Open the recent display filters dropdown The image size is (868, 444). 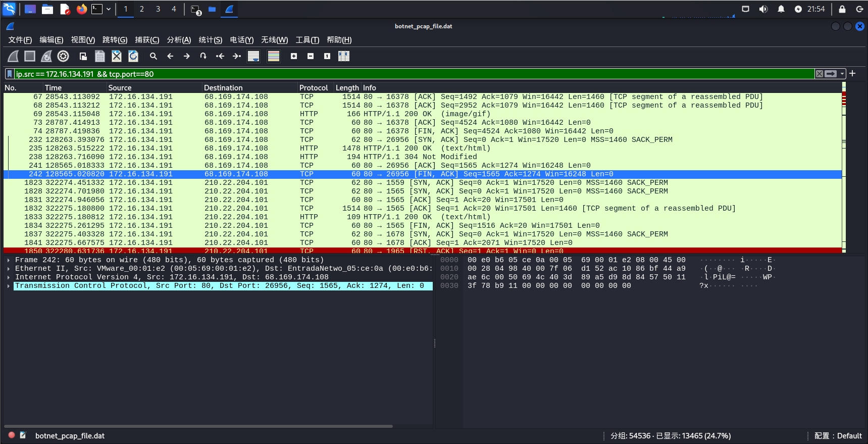(842, 74)
